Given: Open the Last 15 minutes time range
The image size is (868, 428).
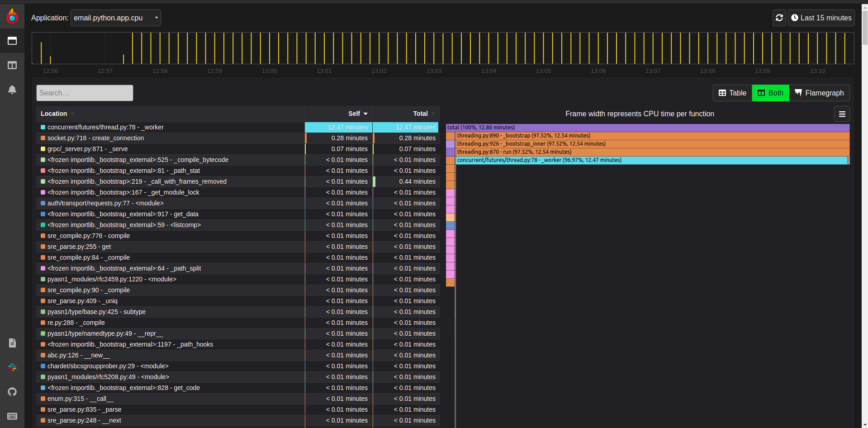Looking at the screenshot, I should point(821,18).
